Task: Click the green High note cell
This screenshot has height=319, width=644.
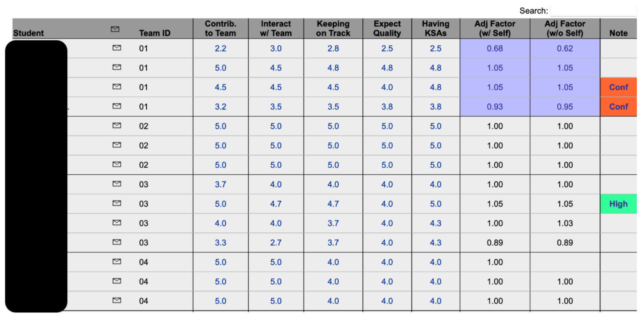Action: click(618, 204)
